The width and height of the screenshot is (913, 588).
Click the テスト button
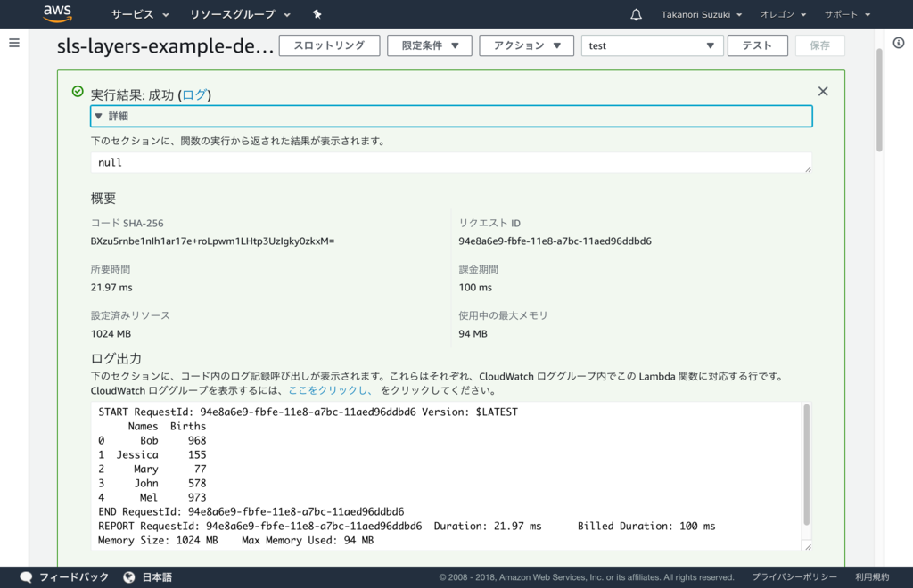[758, 45]
